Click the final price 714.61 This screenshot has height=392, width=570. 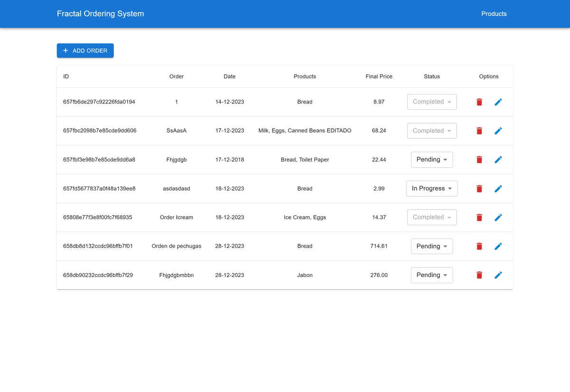pyautogui.click(x=379, y=246)
